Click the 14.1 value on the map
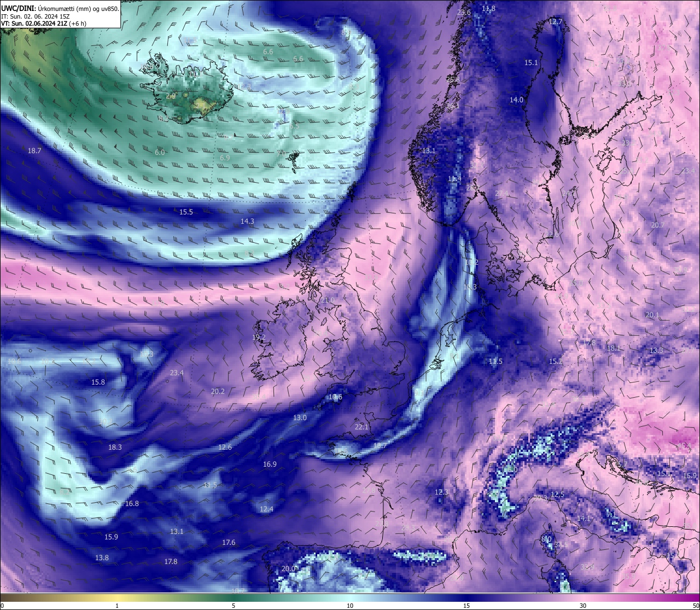The width and height of the screenshot is (700, 610). [x=584, y=518]
